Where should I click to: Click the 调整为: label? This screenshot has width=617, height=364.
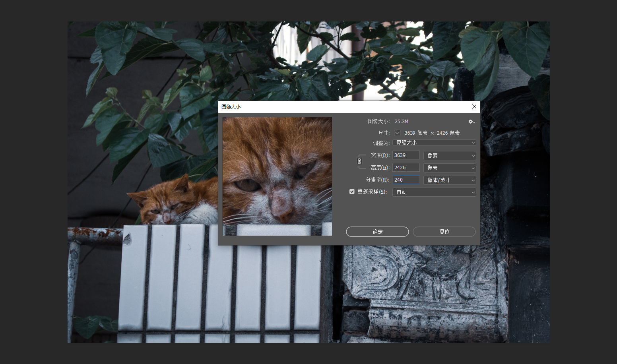(x=381, y=143)
